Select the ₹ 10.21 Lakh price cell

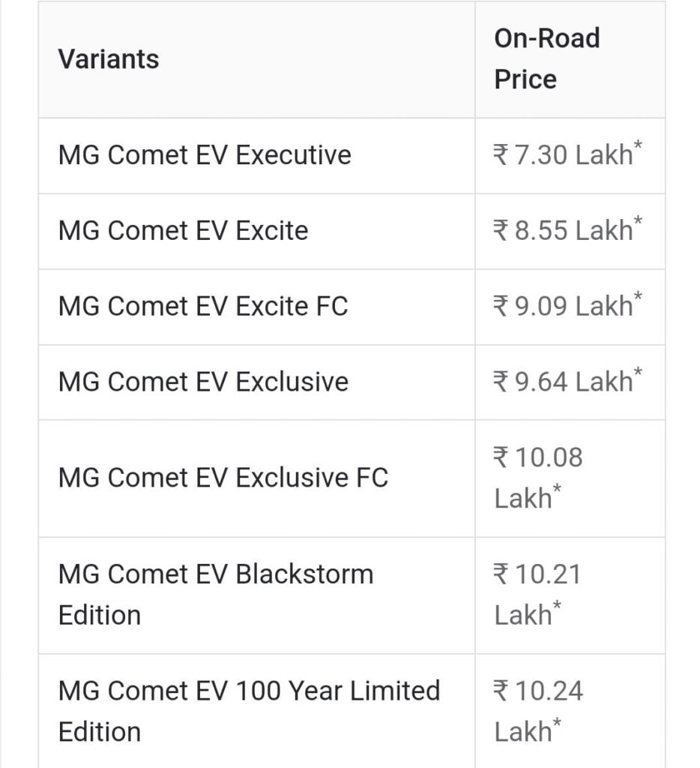click(537, 594)
